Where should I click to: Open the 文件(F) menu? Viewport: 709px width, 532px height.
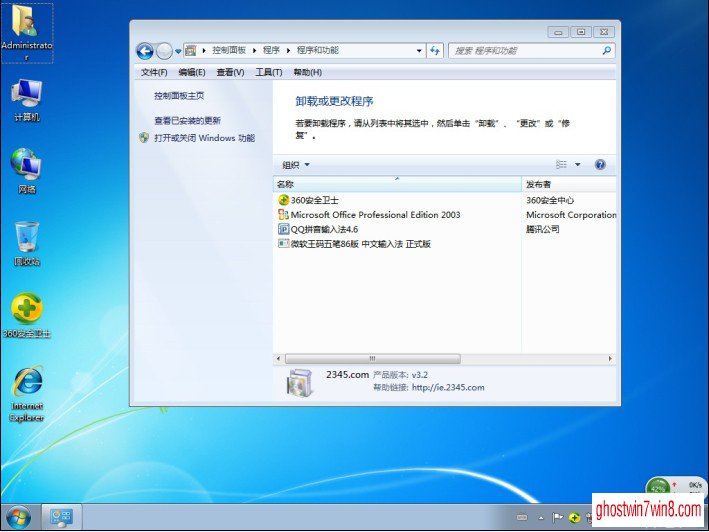154,72
